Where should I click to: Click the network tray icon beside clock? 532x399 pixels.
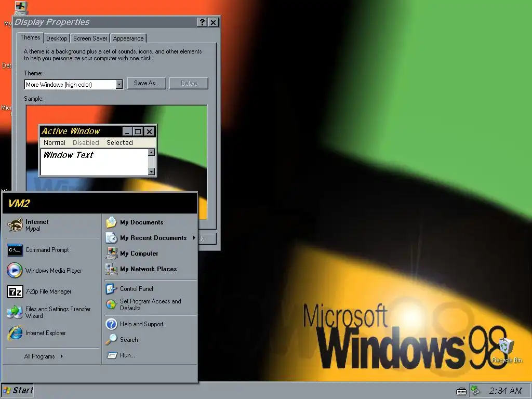click(x=476, y=391)
